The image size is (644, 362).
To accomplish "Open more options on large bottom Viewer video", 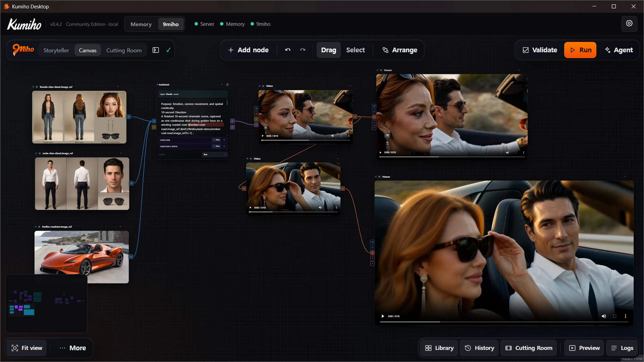I will coord(625,316).
